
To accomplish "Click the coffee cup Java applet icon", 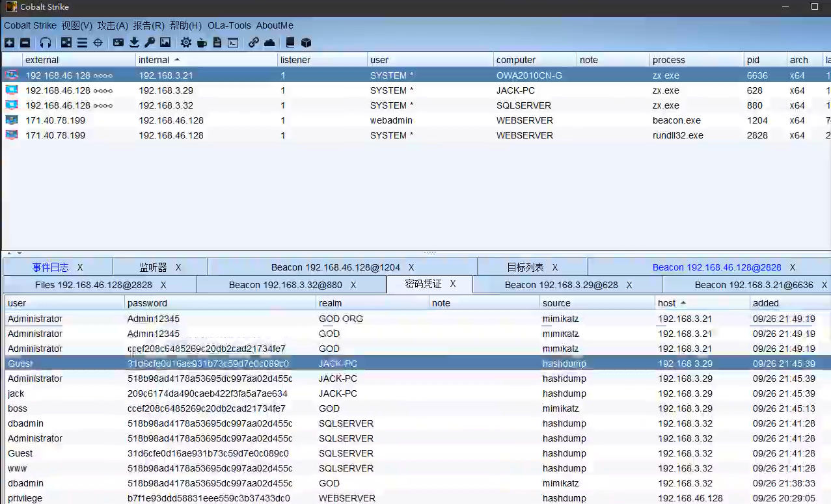I will coord(202,43).
